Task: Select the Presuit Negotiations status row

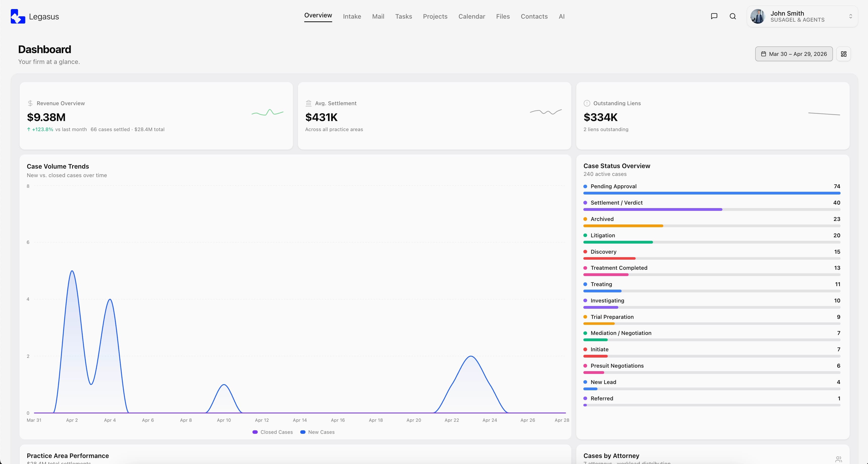Action: 712,369
